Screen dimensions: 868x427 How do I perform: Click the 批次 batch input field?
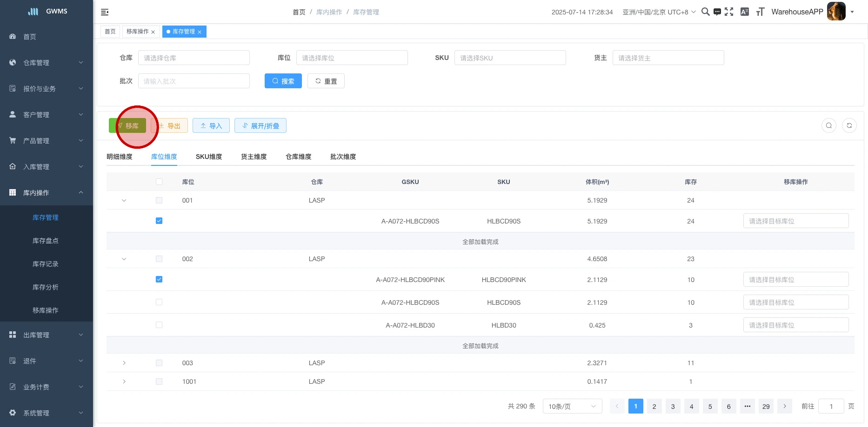(194, 81)
